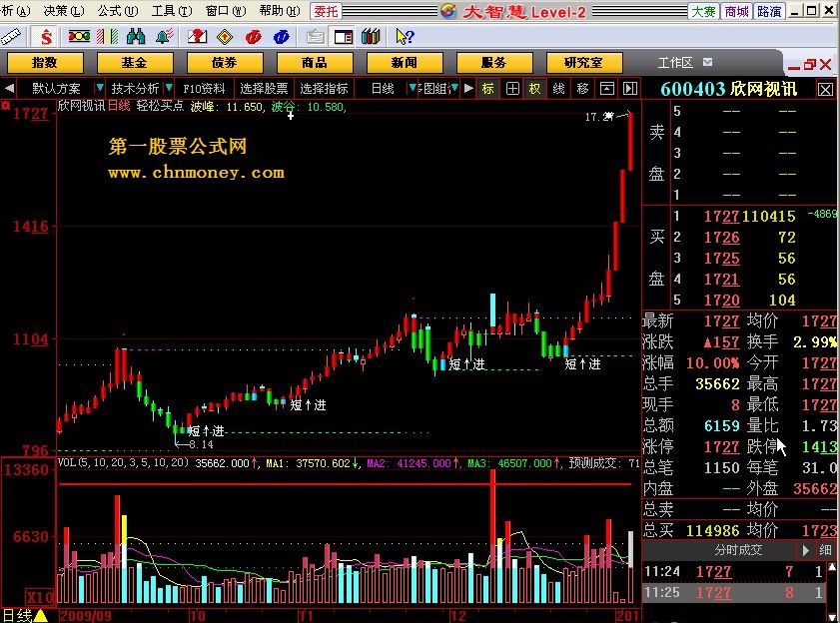The image size is (840, 623).
Task: Open the 基金 funds tab
Action: 135,63
